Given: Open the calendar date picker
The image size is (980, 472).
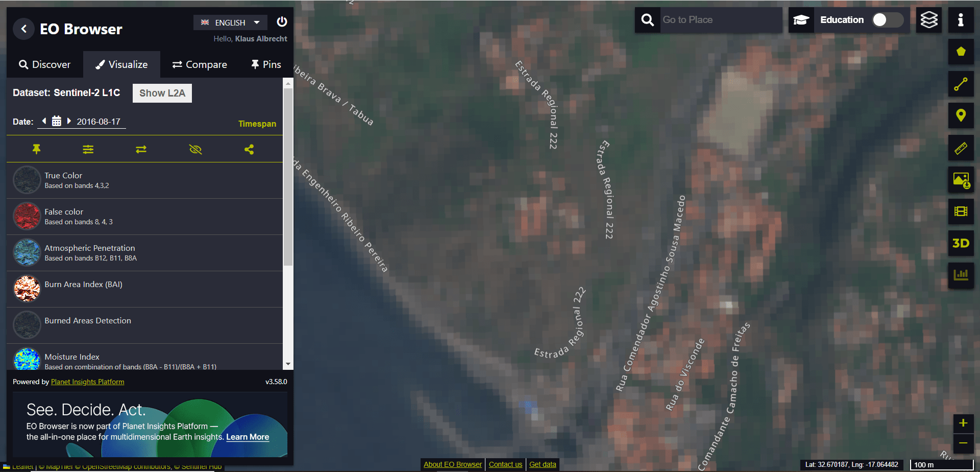Looking at the screenshot, I should [x=57, y=122].
